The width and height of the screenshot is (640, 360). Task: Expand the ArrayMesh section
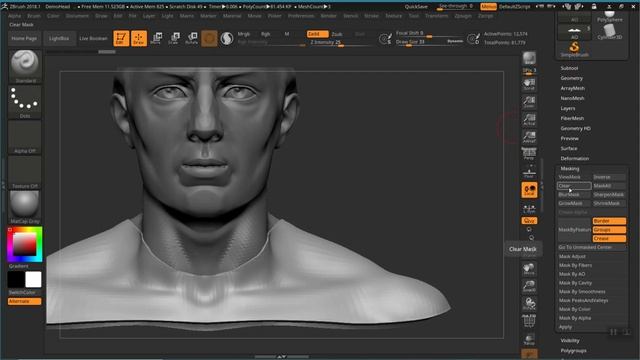[x=573, y=88]
